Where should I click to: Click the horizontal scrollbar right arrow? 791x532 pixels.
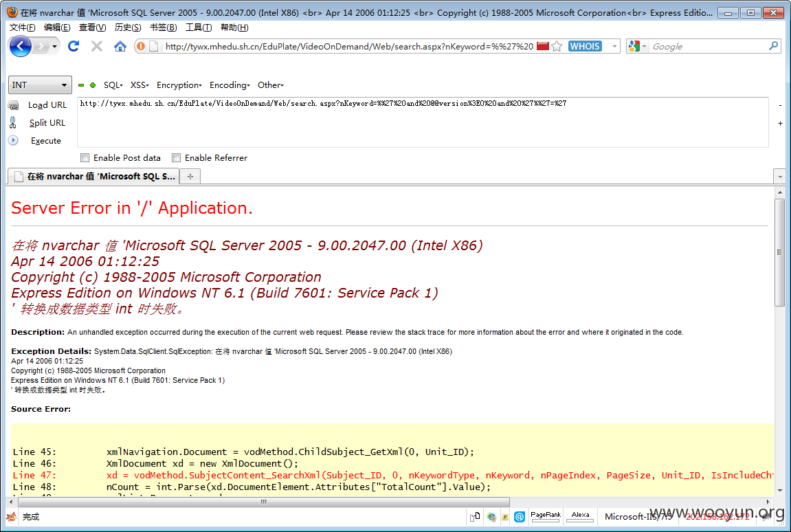[768, 502]
